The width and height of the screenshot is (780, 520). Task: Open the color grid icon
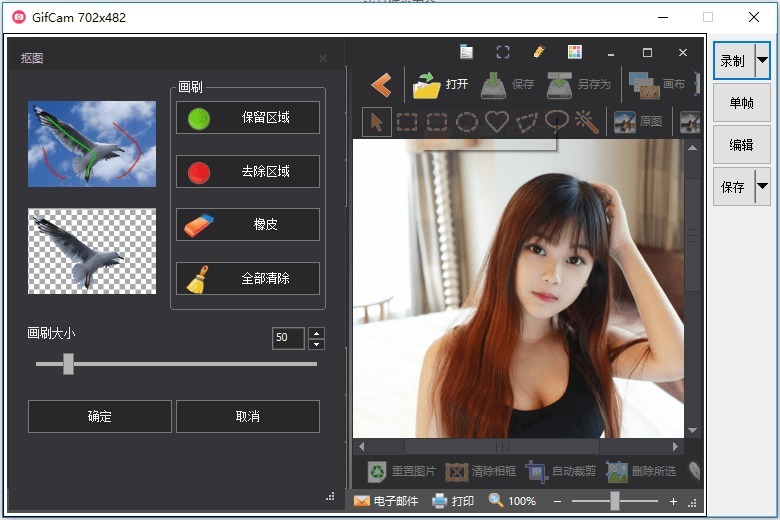(574, 52)
